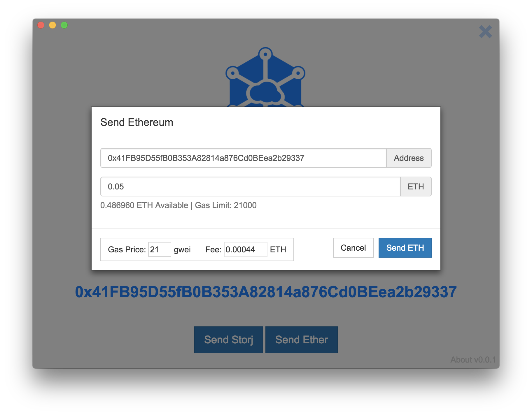Click the Send Ethereum dialog title
The width and height of the screenshot is (532, 415).
click(x=137, y=122)
